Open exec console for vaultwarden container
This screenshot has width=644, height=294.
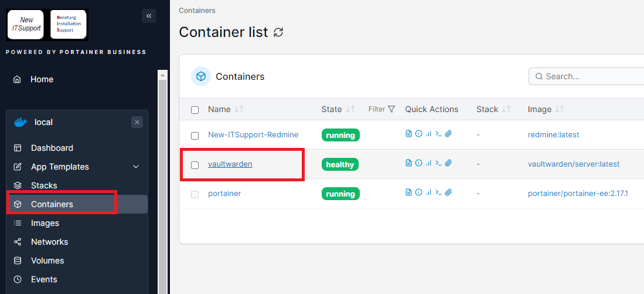(x=438, y=164)
